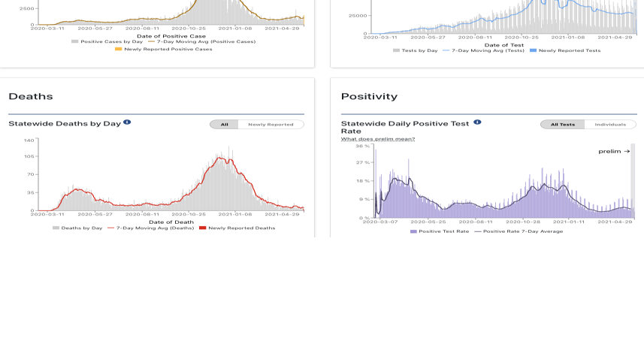Click the orange Newly Reported Positive Cases legend marker
Image resolution: width=644 pixels, height=338 pixels.
coord(118,49)
